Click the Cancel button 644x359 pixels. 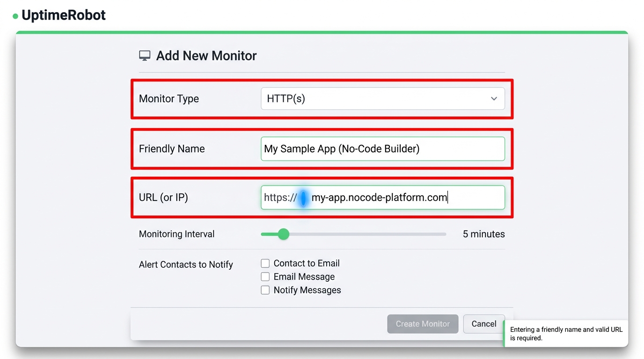coord(483,324)
